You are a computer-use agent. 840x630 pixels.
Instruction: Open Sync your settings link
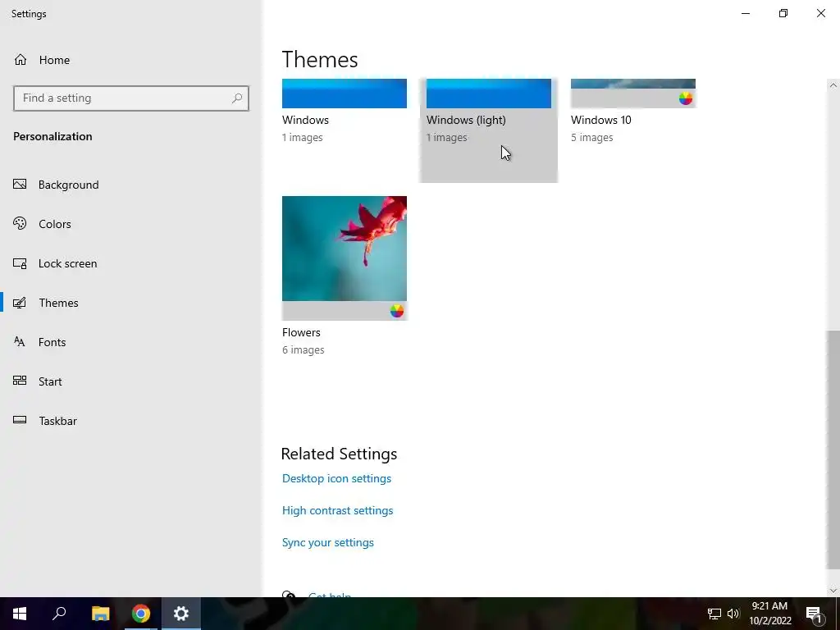coord(328,543)
